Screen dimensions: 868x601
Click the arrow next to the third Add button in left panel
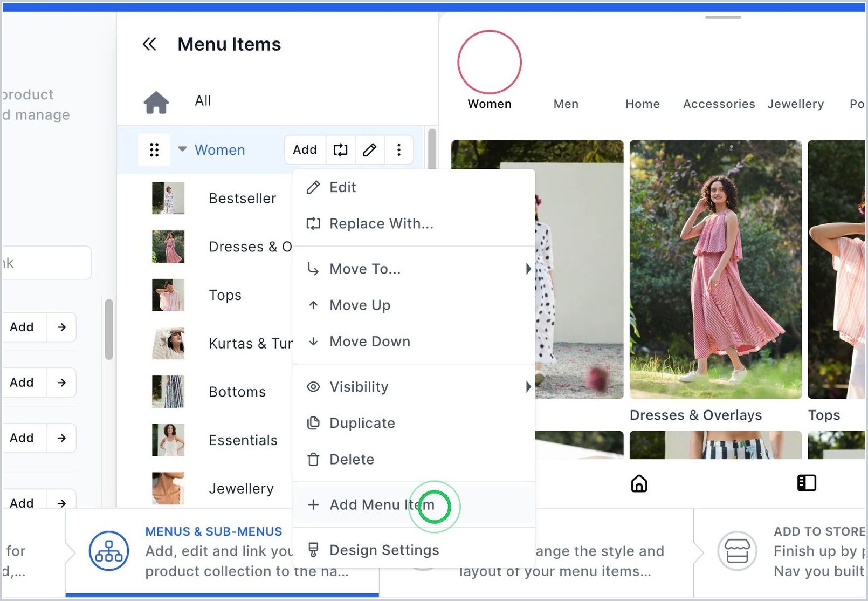pyautogui.click(x=61, y=438)
